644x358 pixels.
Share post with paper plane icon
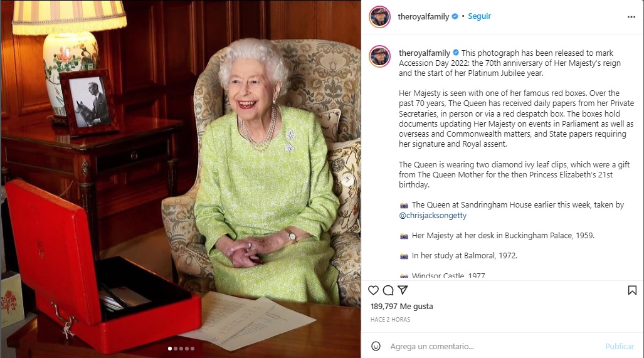point(403,290)
